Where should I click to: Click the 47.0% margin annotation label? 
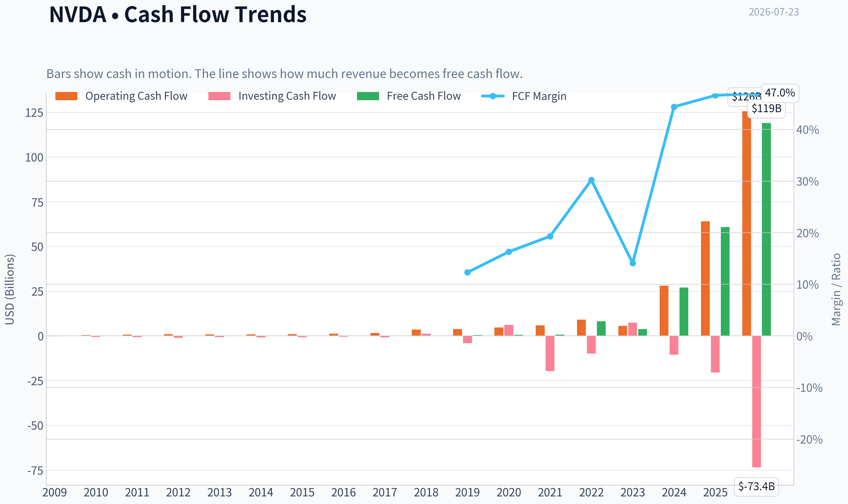click(780, 93)
